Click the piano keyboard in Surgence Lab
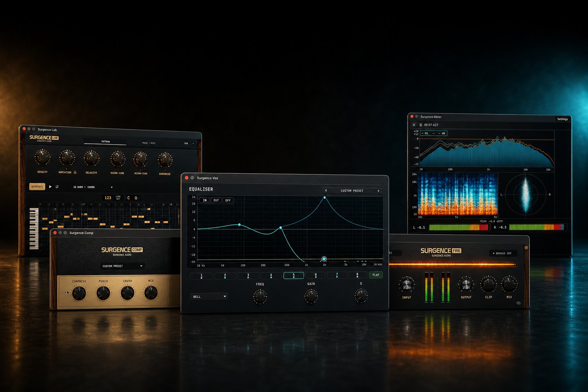588x392 pixels. coord(34,229)
